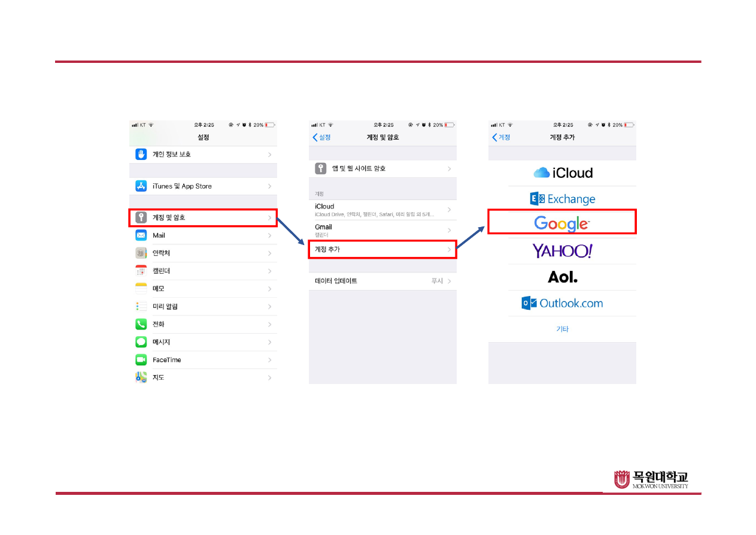Screen dimensions: 756x535
Task: Choose the YAHOO! logo
Action: tap(563, 251)
